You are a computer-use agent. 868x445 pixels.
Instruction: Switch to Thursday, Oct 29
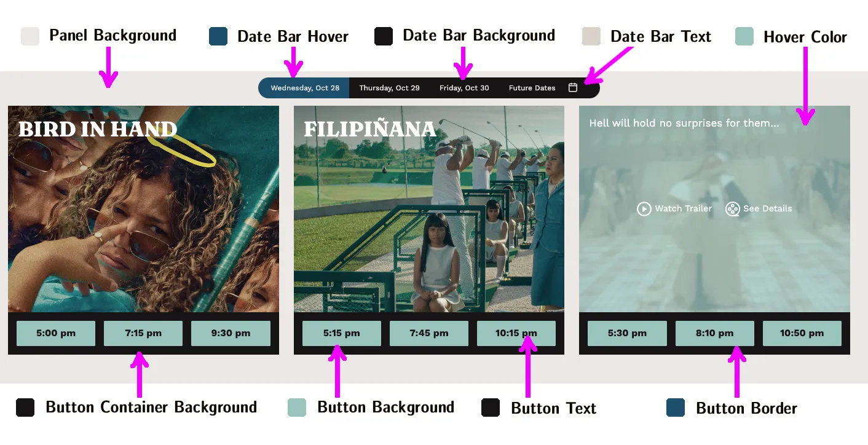click(x=389, y=88)
